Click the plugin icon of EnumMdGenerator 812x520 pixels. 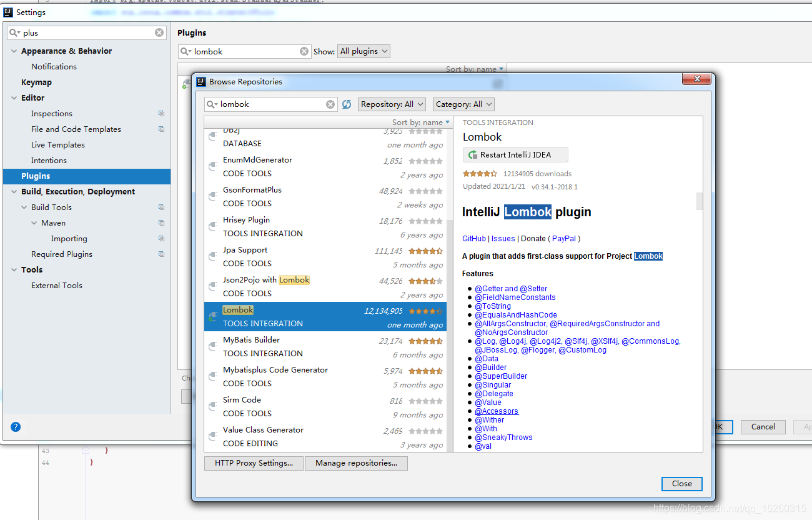pos(213,166)
